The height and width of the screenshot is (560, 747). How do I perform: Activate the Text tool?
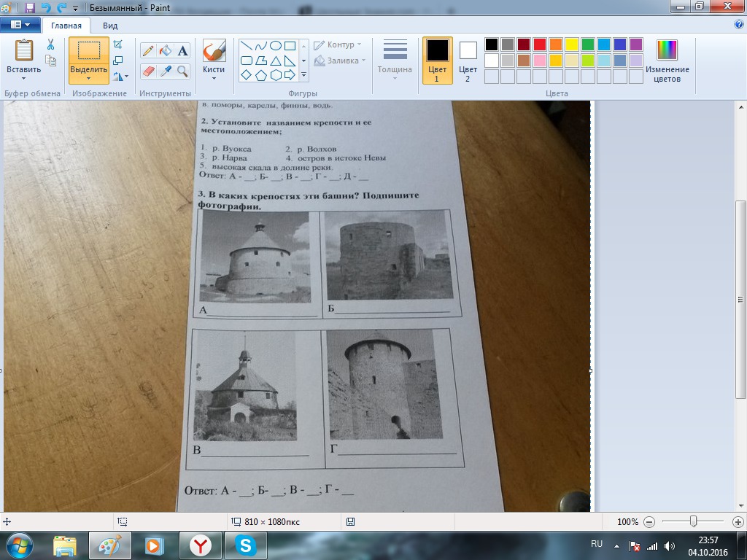[x=182, y=50]
